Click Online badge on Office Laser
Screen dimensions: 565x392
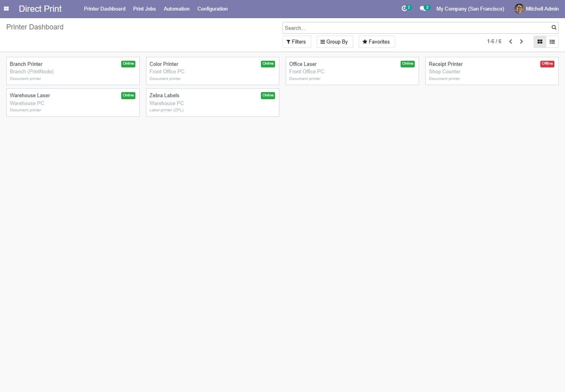[408, 64]
